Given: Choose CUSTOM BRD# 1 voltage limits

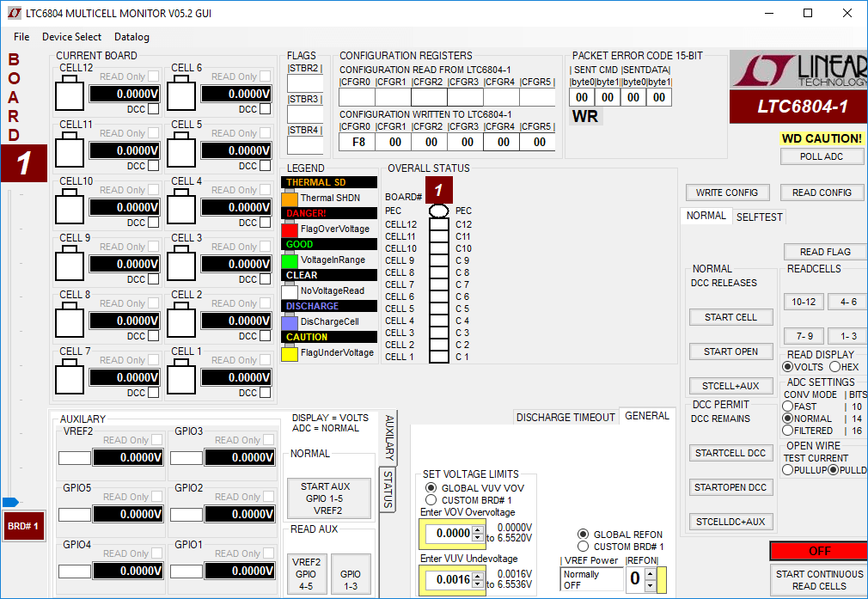Looking at the screenshot, I should pos(431,500).
